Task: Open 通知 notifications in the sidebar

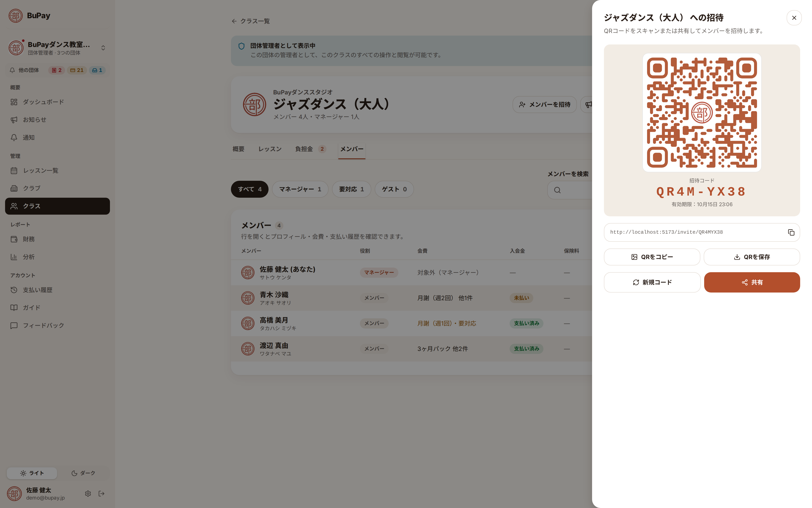Action: point(57,137)
